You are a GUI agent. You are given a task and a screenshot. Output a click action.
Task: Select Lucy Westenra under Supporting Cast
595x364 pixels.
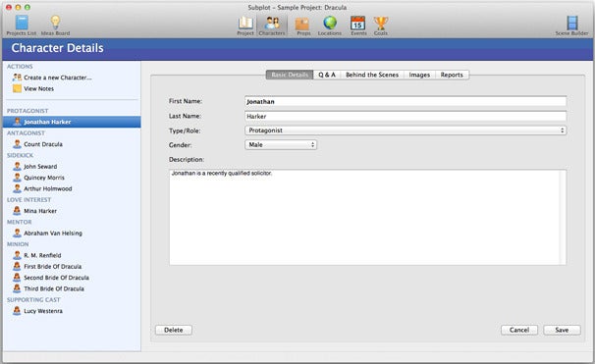[43, 311]
